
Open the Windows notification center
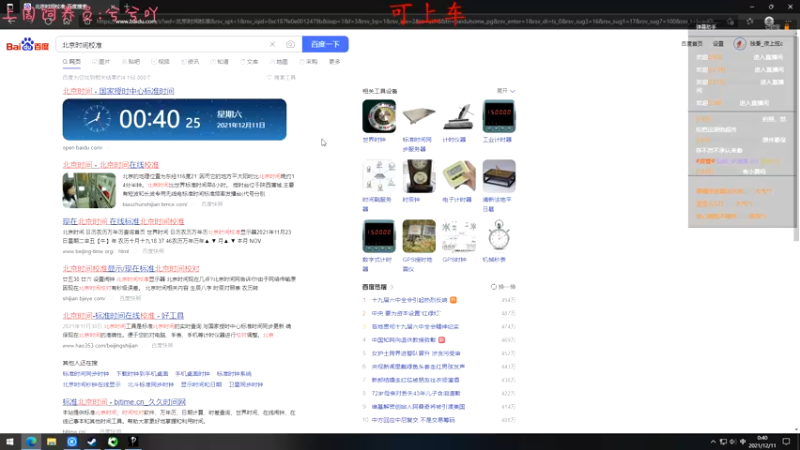point(787,442)
